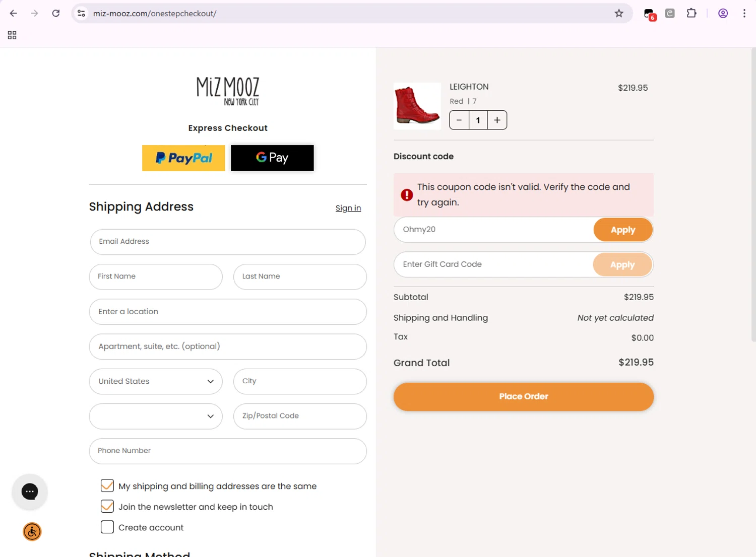
Task: Open the apps grid icon in bookmarks bar
Action: (12, 35)
